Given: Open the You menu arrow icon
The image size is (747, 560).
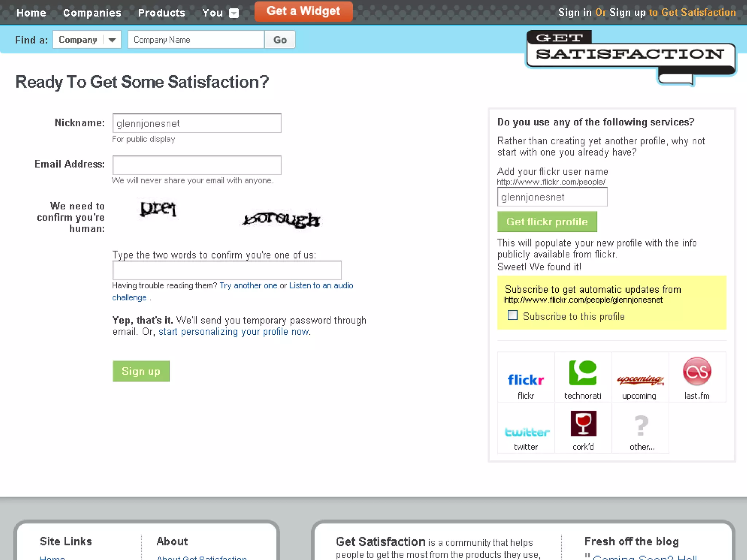Looking at the screenshot, I should tap(234, 13).
